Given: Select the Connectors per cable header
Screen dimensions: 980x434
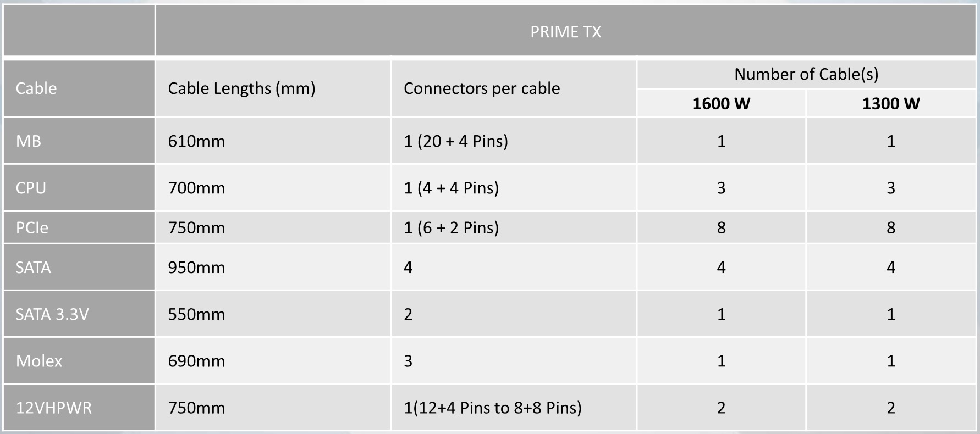Looking at the screenshot, I should tap(482, 88).
